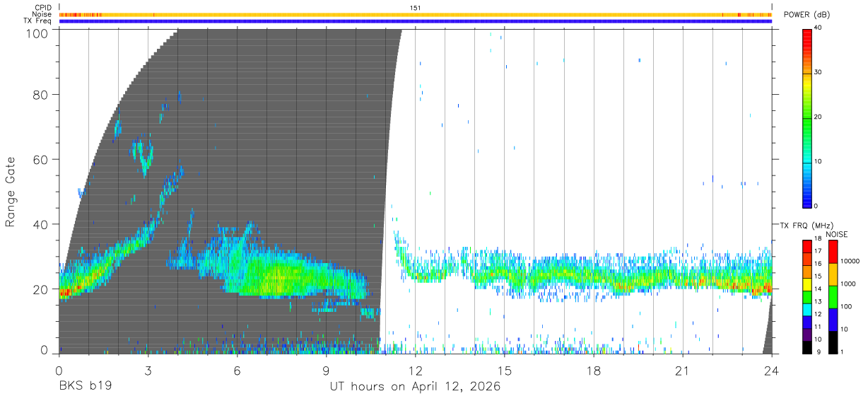Click the orange Noise timeline bar
868x401 pixels.
pos(415,14)
